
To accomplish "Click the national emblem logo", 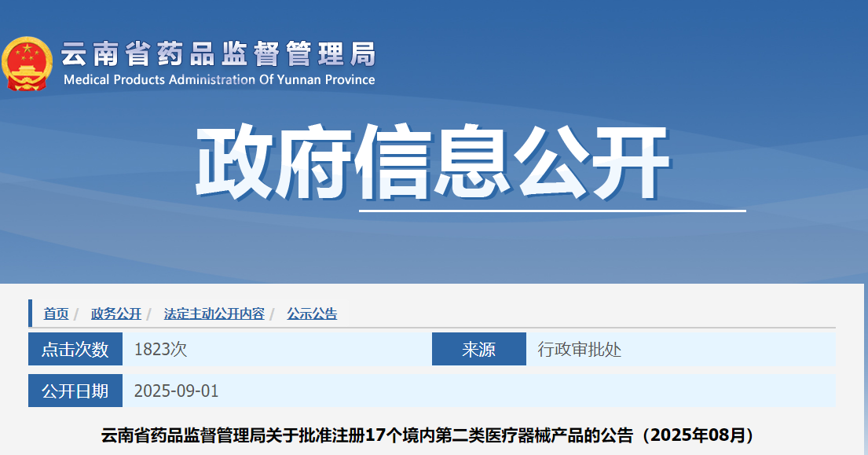I will point(27,64).
